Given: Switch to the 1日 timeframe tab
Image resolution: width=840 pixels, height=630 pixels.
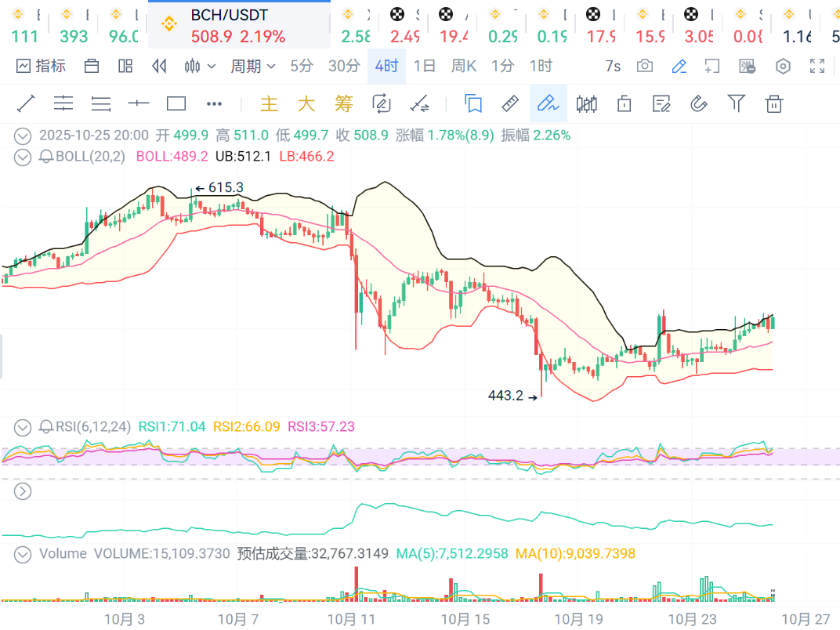Looking at the screenshot, I should pos(424,67).
